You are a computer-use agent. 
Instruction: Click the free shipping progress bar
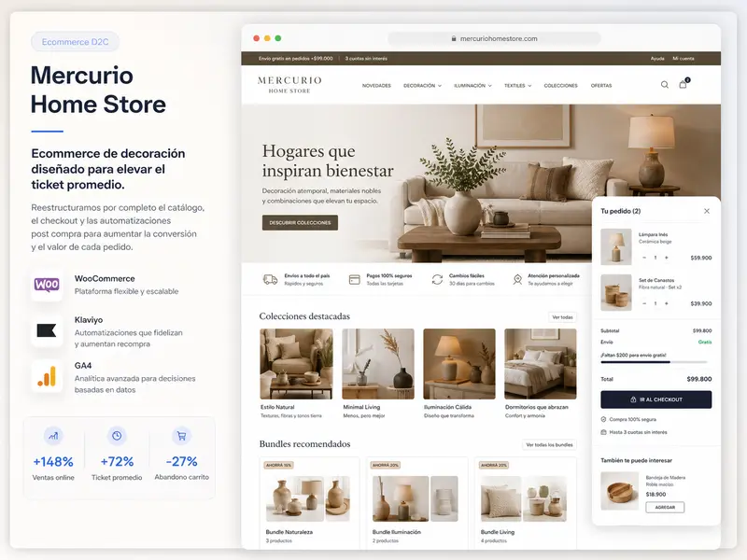pyautogui.click(x=654, y=362)
